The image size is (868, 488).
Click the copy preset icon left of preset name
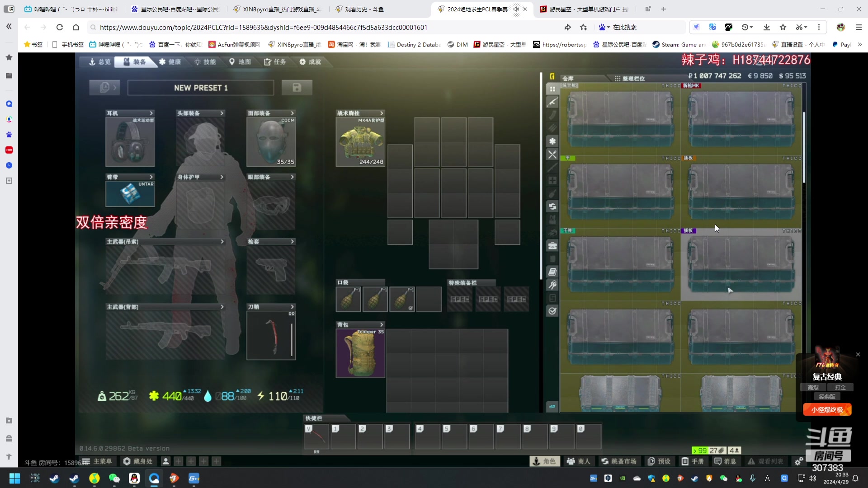coord(104,87)
